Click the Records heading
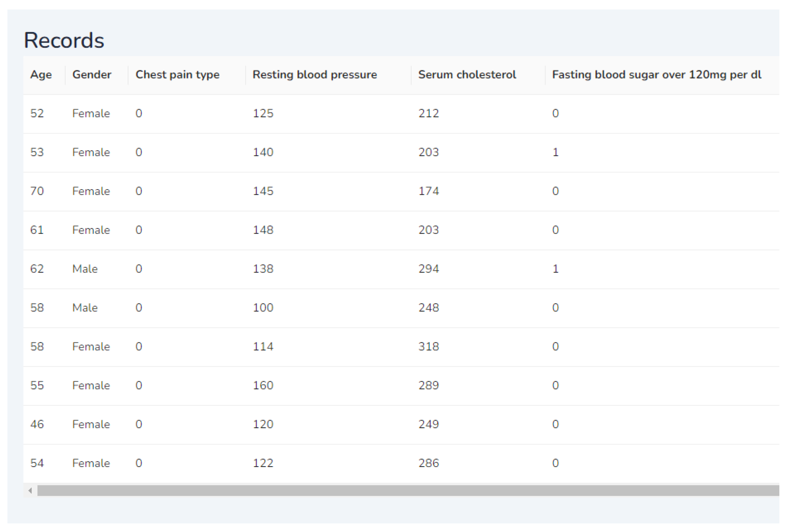The height and width of the screenshot is (532, 785). (64, 41)
